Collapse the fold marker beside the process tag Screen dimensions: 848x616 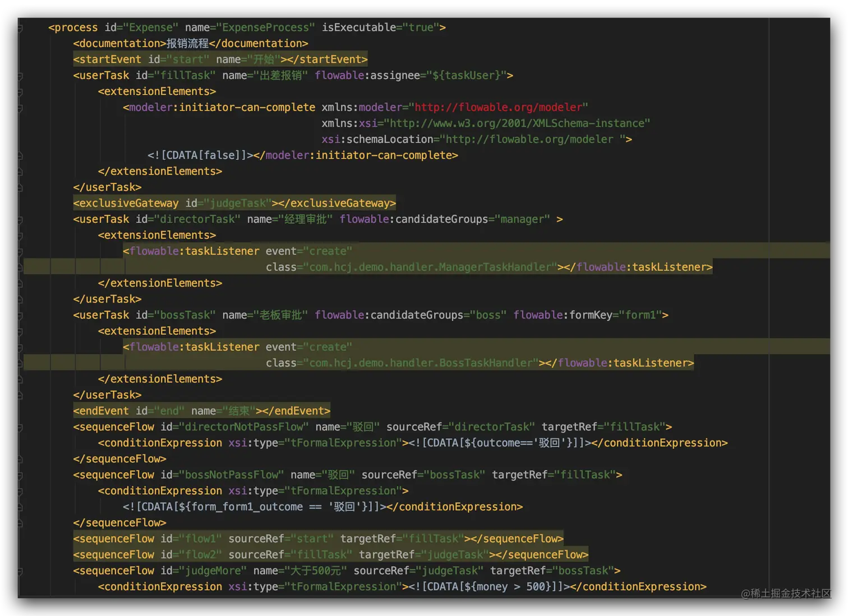(x=20, y=27)
